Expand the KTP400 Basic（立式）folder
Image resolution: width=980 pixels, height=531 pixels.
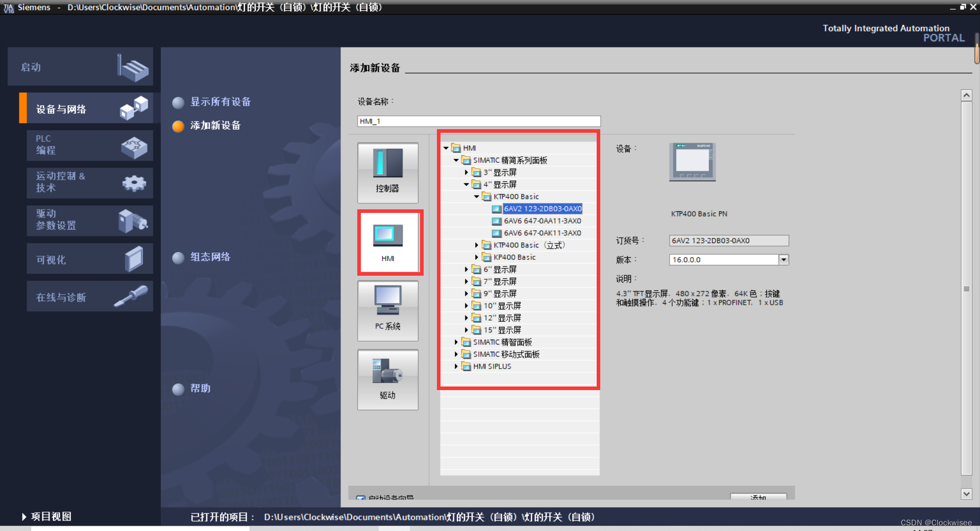click(477, 245)
